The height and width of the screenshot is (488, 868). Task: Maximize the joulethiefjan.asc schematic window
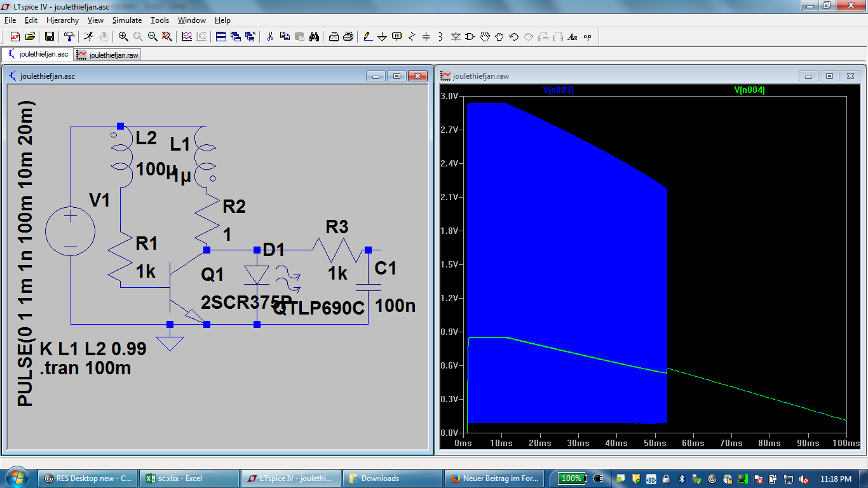(x=397, y=76)
